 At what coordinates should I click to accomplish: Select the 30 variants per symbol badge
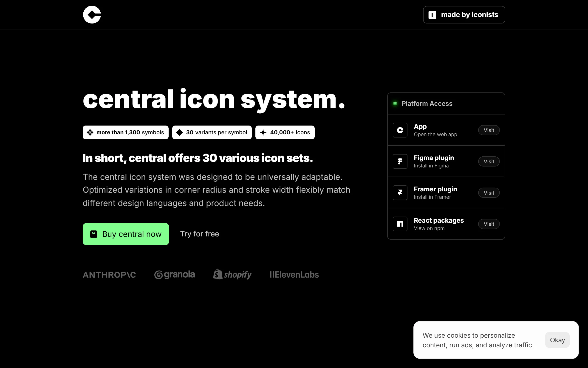(212, 132)
